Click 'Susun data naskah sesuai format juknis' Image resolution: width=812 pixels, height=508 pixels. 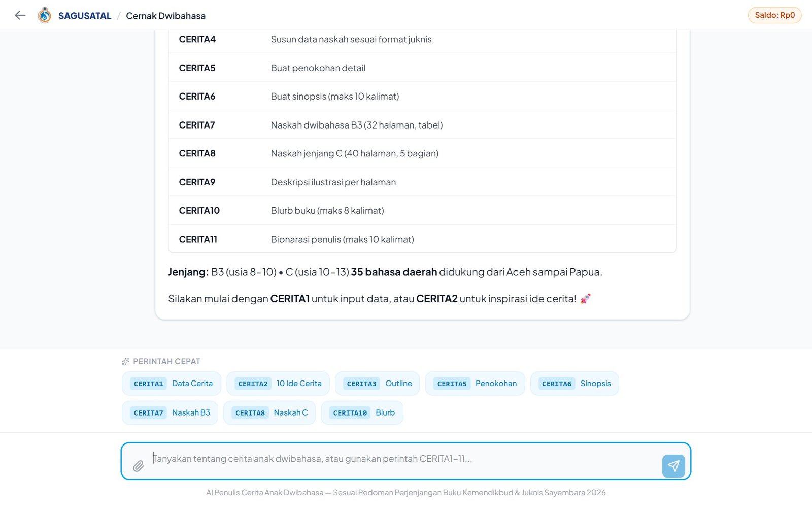click(351, 39)
